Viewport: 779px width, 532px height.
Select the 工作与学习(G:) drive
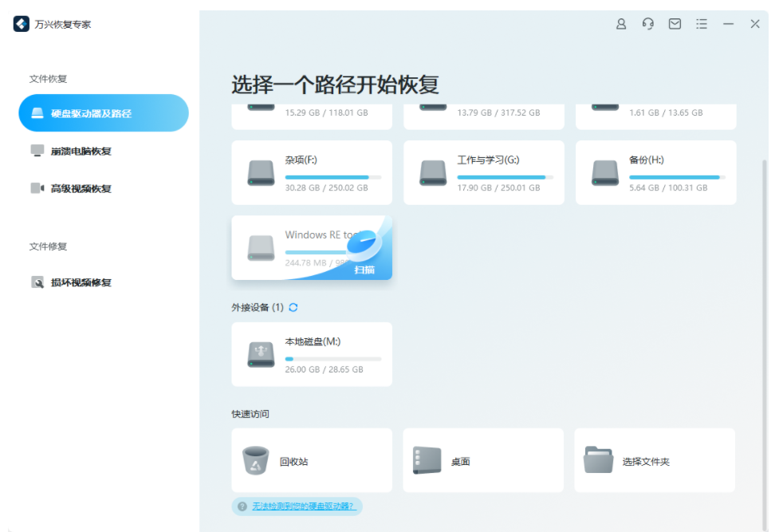(x=484, y=173)
